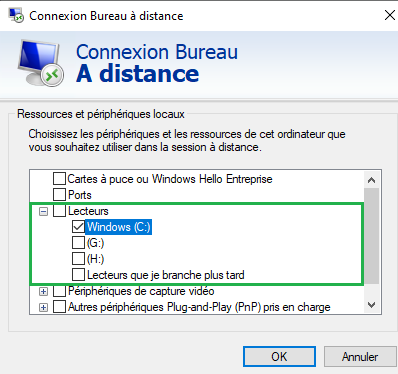Check Périphériques de capture vidéo checkbox
This screenshot has width=398, height=374.
59,291
